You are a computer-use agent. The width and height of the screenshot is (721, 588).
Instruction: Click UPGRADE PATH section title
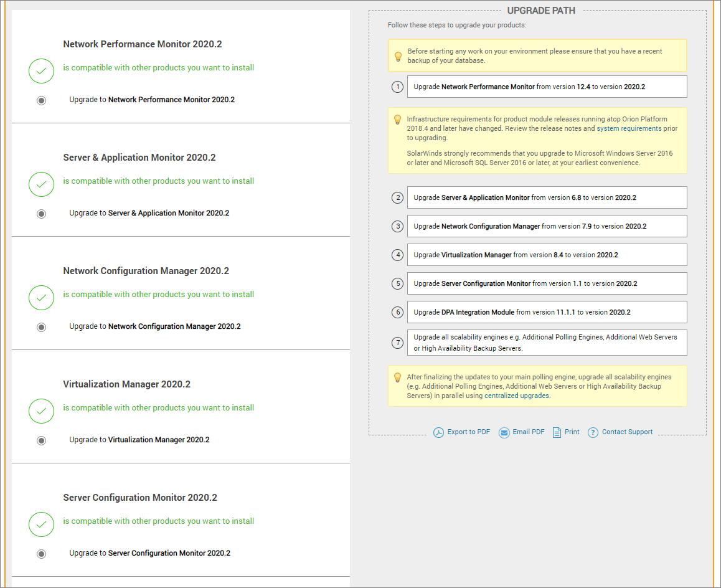tap(541, 11)
